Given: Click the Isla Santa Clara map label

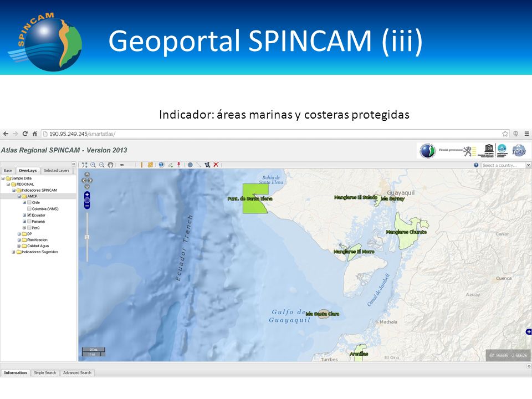Looking at the screenshot, I should (323, 314).
